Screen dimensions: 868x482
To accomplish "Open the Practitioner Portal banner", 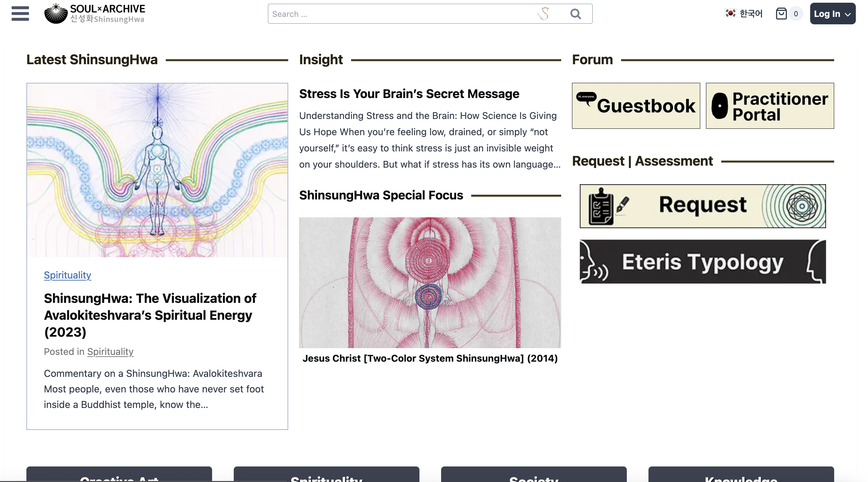I will [770, 106].
